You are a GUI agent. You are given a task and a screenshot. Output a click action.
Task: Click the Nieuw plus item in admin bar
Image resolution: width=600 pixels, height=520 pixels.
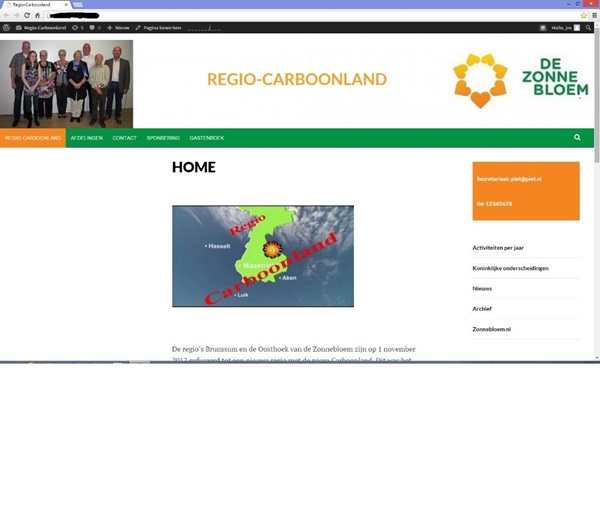point(118,28)
